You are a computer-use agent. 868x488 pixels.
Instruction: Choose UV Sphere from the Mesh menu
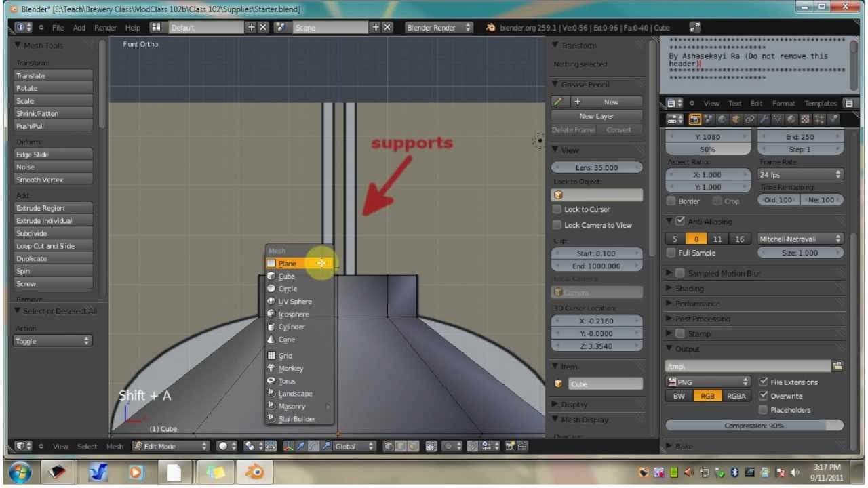click(x=300, y=301)
